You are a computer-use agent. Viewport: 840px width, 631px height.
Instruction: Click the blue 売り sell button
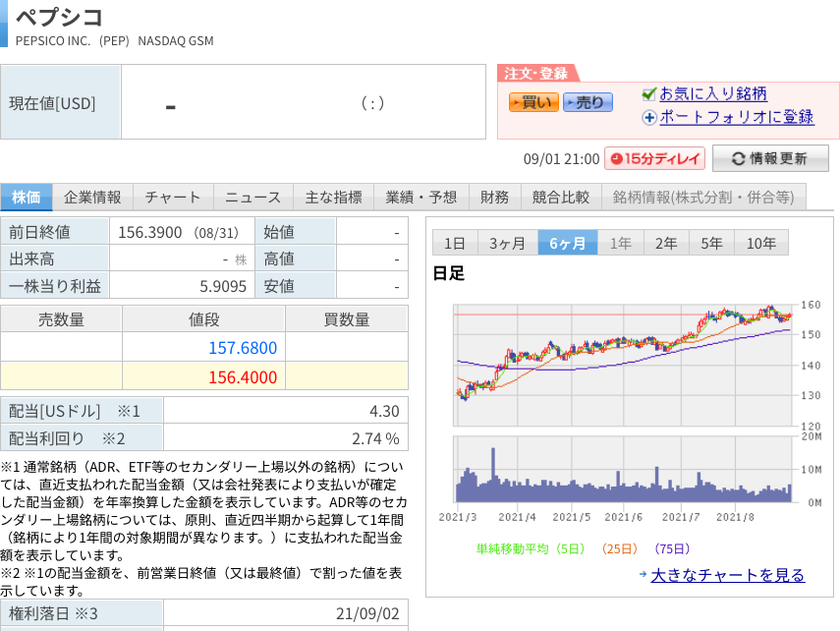tap(588, 102)
